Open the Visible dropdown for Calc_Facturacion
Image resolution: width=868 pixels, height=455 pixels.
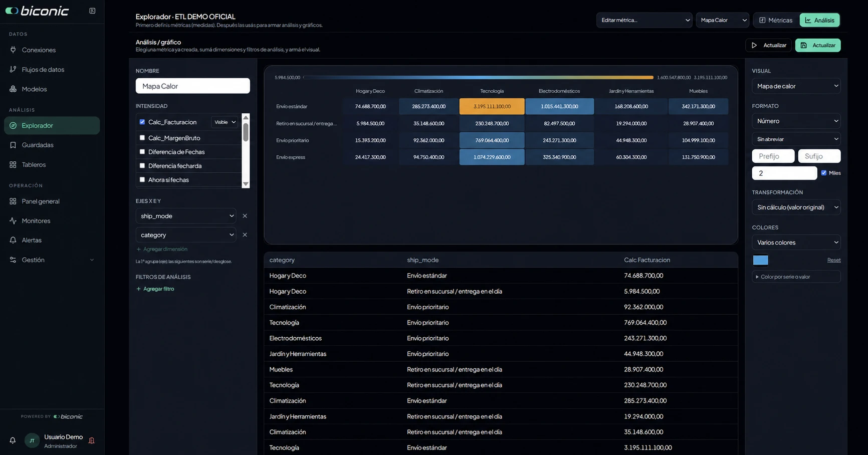[x=225, y=122]
